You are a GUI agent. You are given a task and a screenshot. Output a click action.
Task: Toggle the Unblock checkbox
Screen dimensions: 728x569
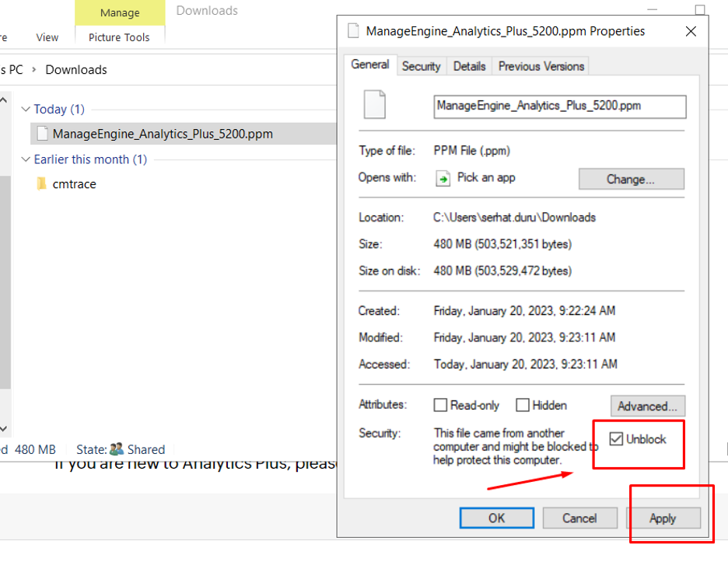pos(616,439)
